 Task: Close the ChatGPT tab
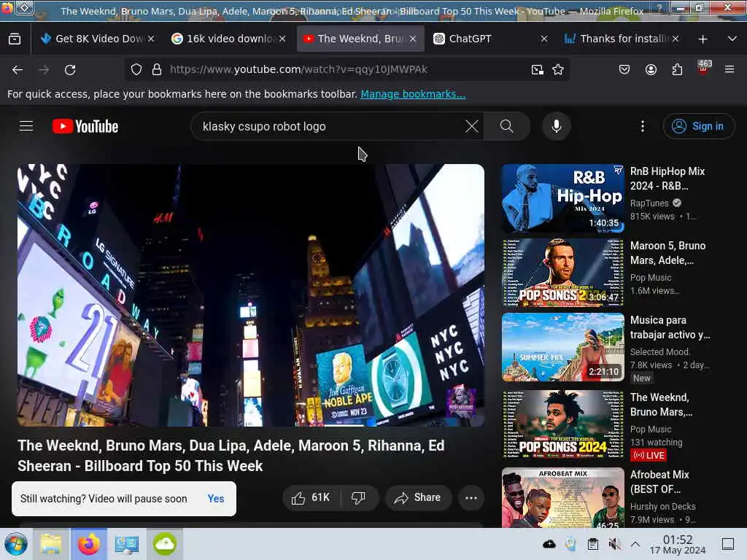[544, 39]
